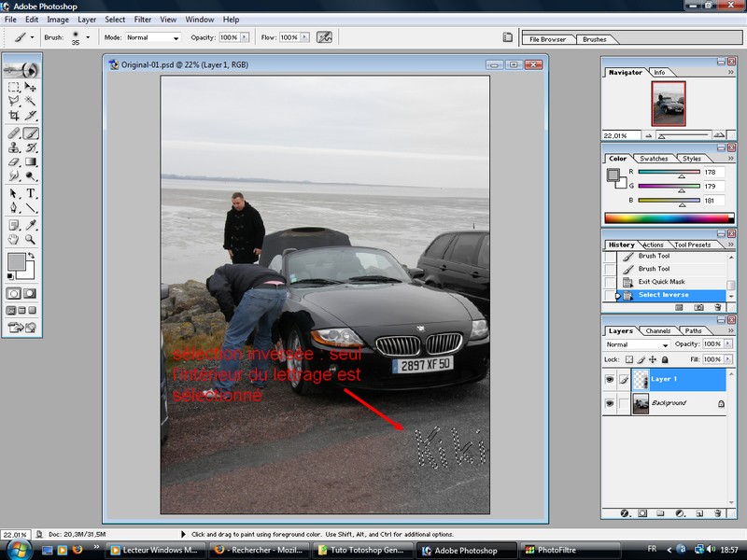The height and width of the screenshot is (560, 747).
Task: Click the Navigator zoom percentage field
Action: click(621, 135)
